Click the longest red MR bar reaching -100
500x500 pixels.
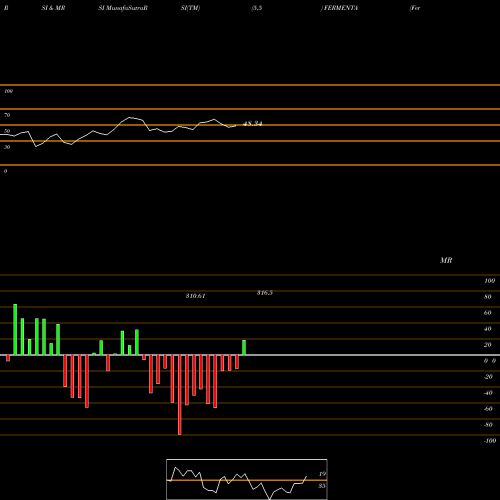(x=180, y=395)
